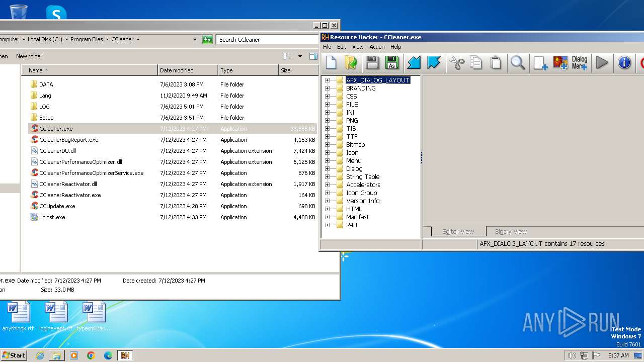Open the Help menu in Resource Hacker
Screen dimensions: 644x362
coord(396,47)
